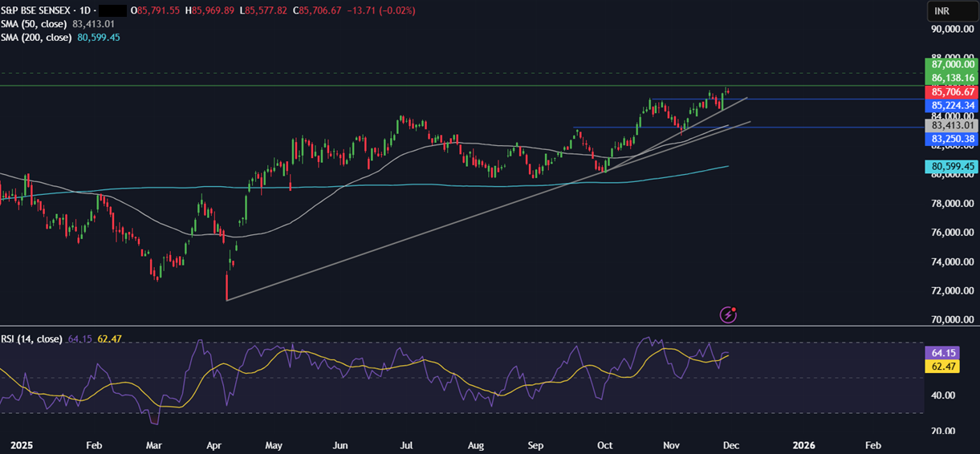The image size is (980, 454).
Task: Click the red 85,706.67 current price label
Action: [x=951, y=92]
